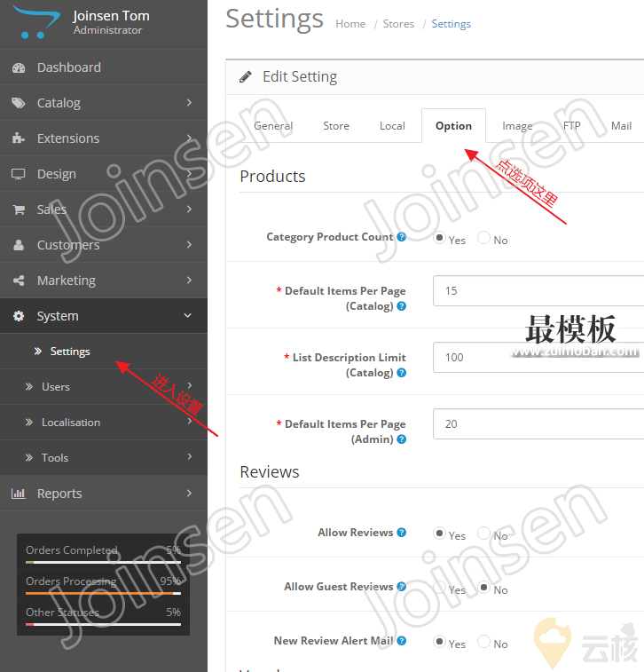The width and height of the screenshot is (644, 672).
Task: Select No for Allow Guest Reviews
Action: point(483,587)
